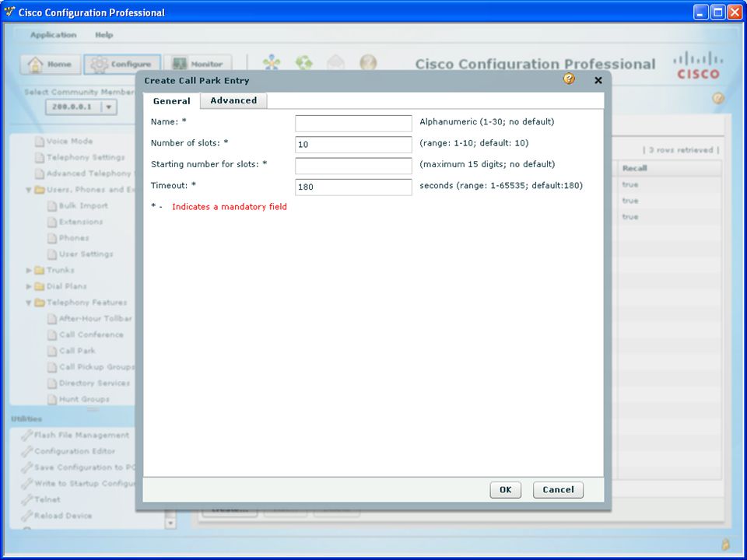Viewport: 747px width, 560px height.
Task: Minimize the Cisco Configuration Professional window
Action: pos(700,12)
